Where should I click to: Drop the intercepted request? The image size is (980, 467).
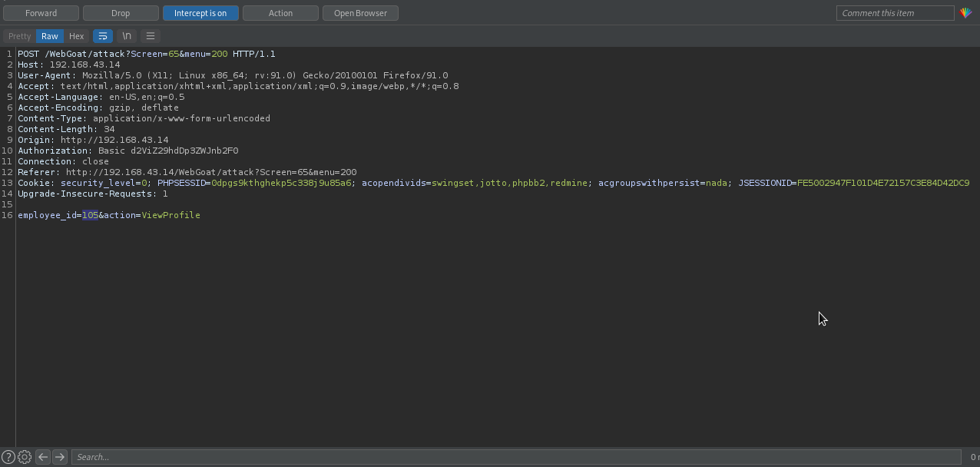[121, 13]
